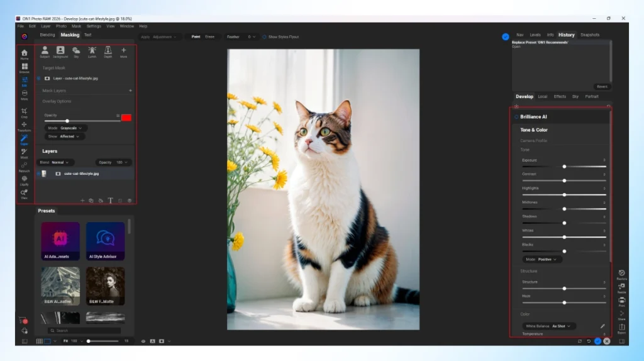Open Show Affected dropdown
The width and height of the screenshot is (644, 361).
click(64, 136)
